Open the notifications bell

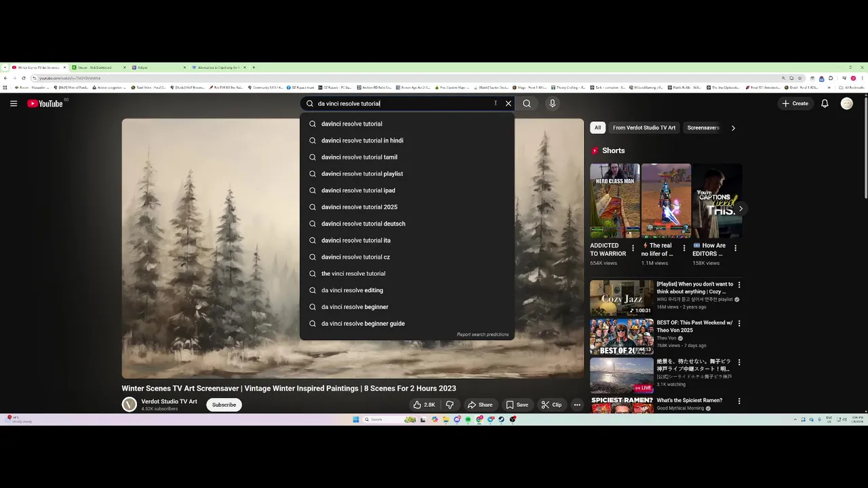(825, 104)
